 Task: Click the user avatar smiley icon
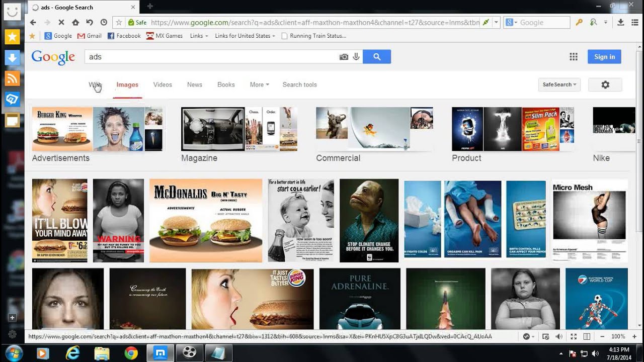[x=12, y=13]
